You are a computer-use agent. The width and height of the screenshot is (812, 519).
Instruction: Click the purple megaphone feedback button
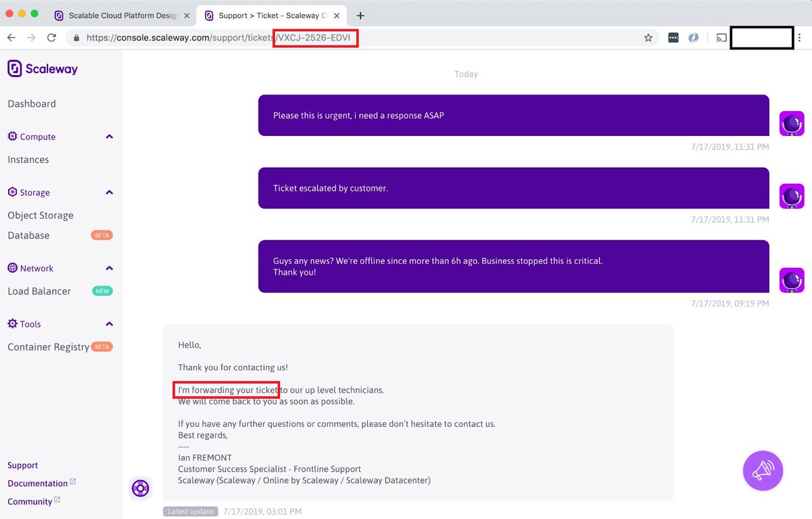[x=763, y=470]
